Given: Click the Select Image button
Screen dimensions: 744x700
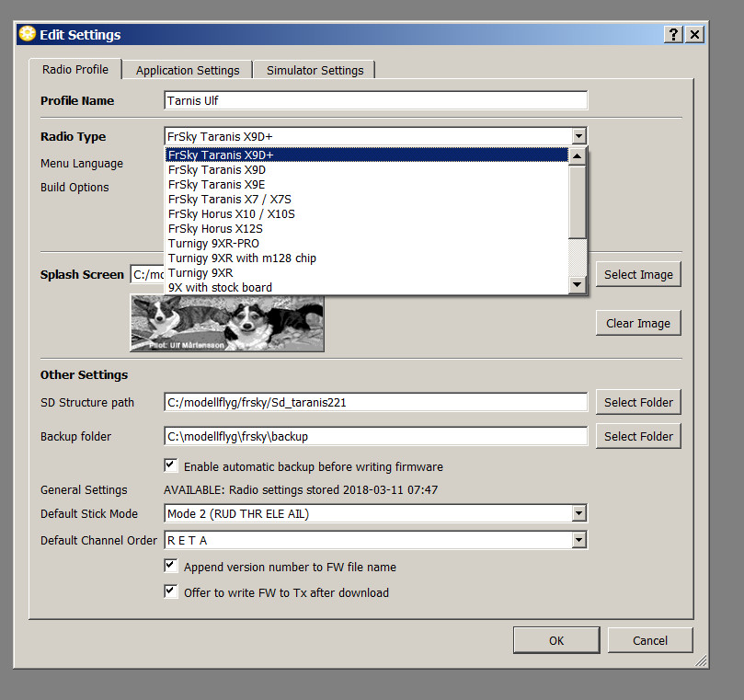Looking at the screenshot, I should (638, 274).
